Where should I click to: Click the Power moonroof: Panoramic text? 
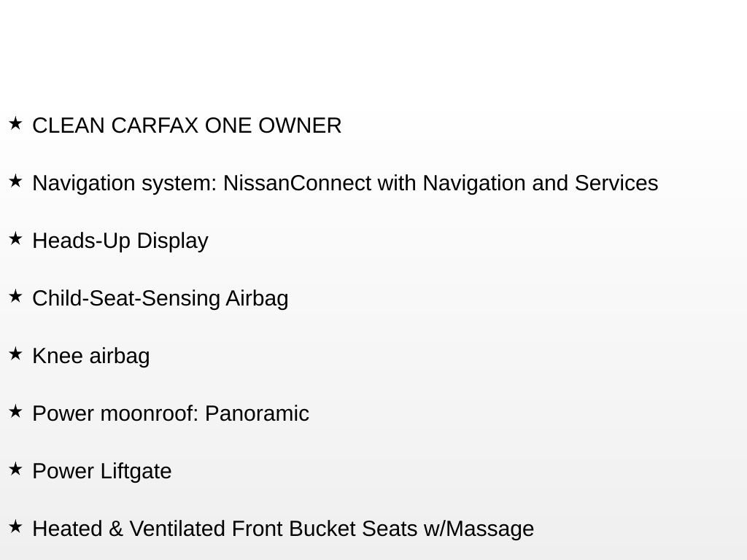171,414
